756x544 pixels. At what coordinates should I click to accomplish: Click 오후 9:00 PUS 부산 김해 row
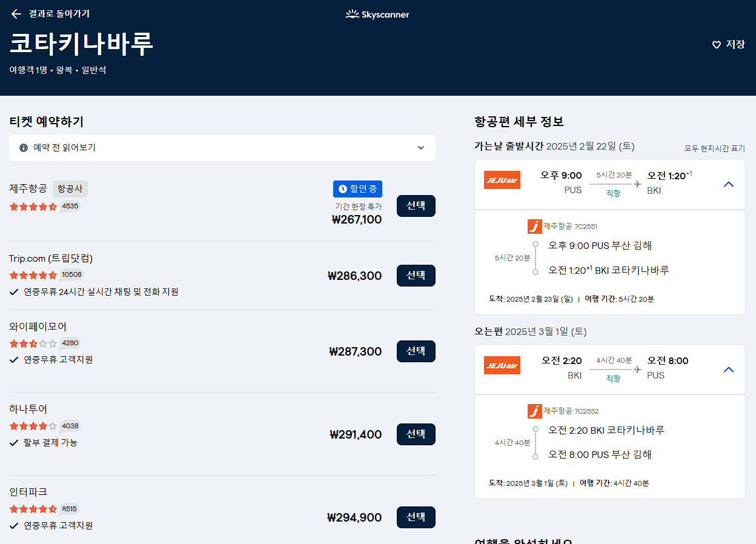[600, 245]
